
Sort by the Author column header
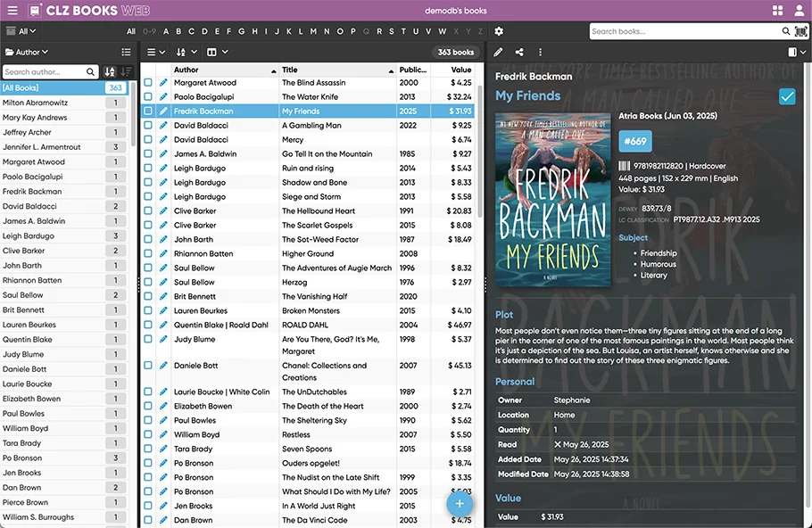coord(224,70)
